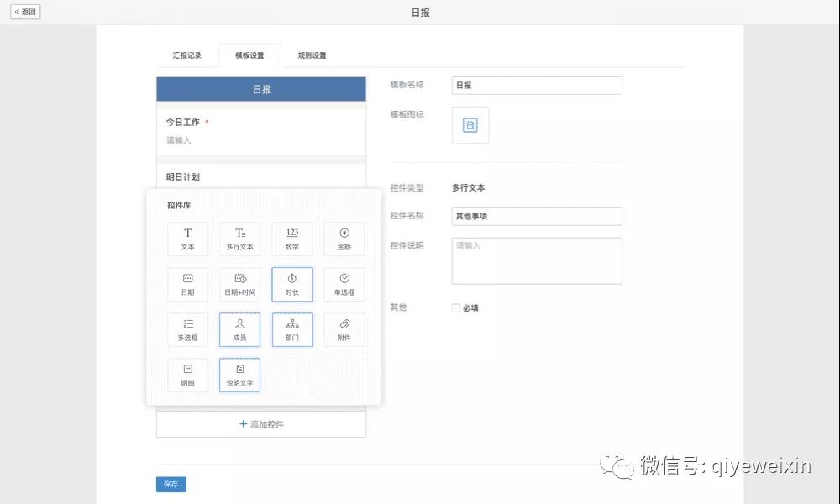840x504 pixels.
Task: Choose the 部门 department control
Action: (x=291, y=329)
